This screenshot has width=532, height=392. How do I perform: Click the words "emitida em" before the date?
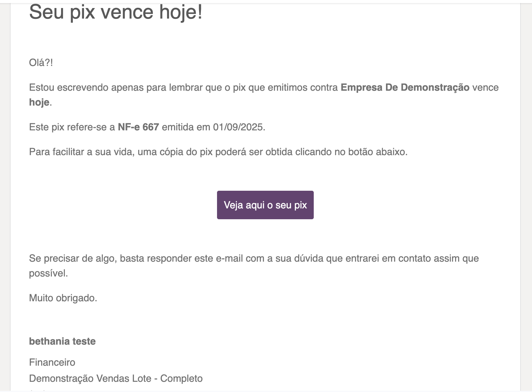[186, 127]
